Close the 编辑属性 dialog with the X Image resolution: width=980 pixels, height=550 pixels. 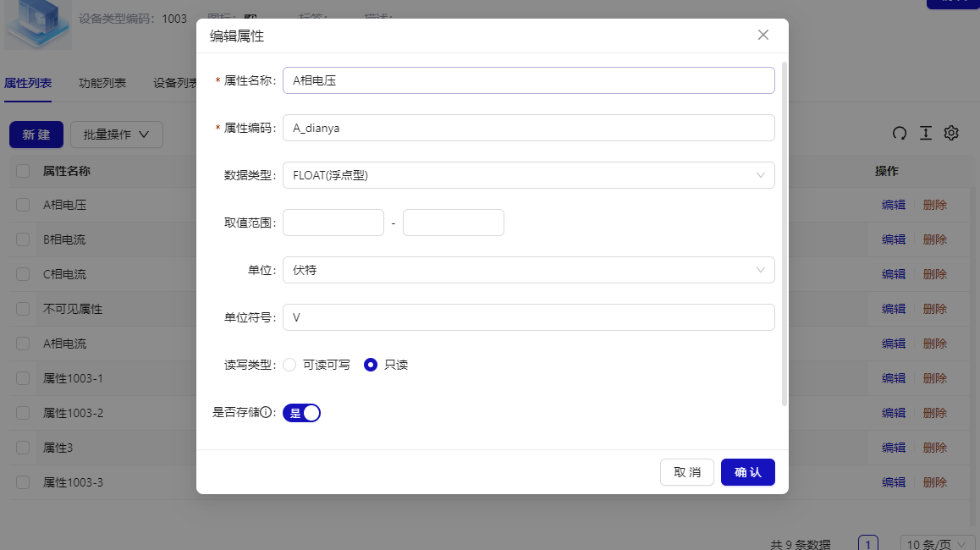[763, 35]
